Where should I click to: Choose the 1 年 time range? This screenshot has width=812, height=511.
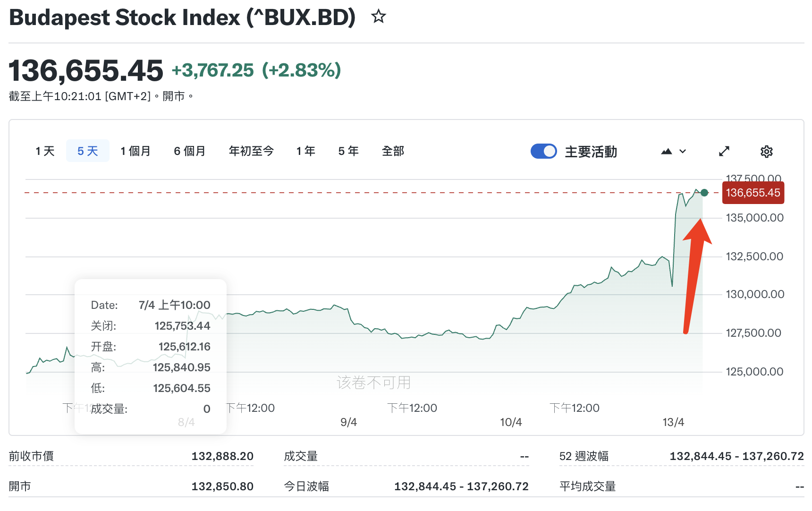tap(306, 151)
